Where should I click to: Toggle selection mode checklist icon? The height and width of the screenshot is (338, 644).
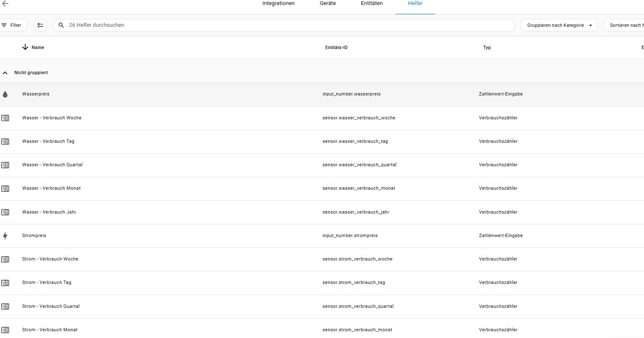(x=40, y=25)
